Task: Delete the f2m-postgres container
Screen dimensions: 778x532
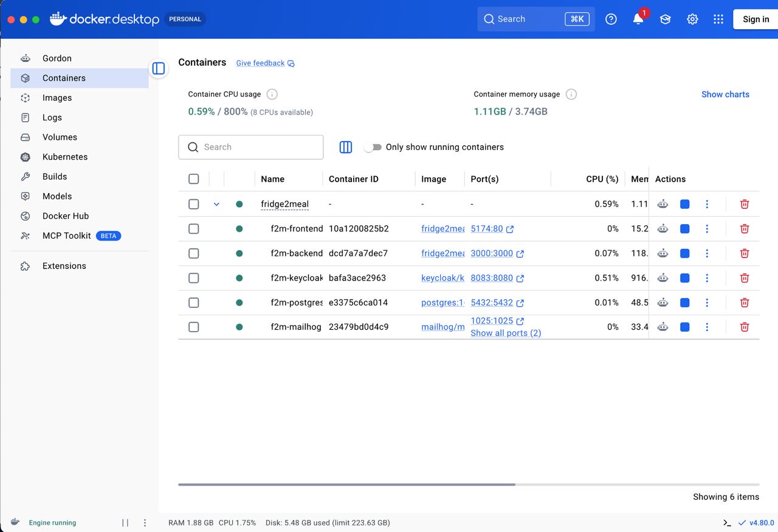Action: tap(745, 302)
